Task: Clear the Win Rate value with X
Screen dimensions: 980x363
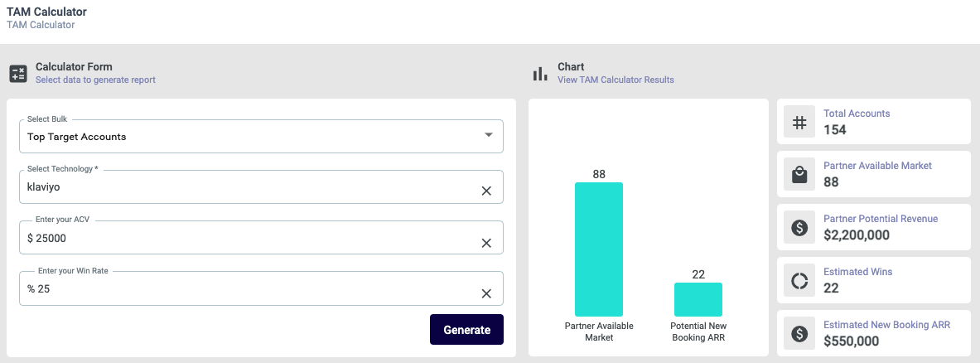Action: pos(486,294)
